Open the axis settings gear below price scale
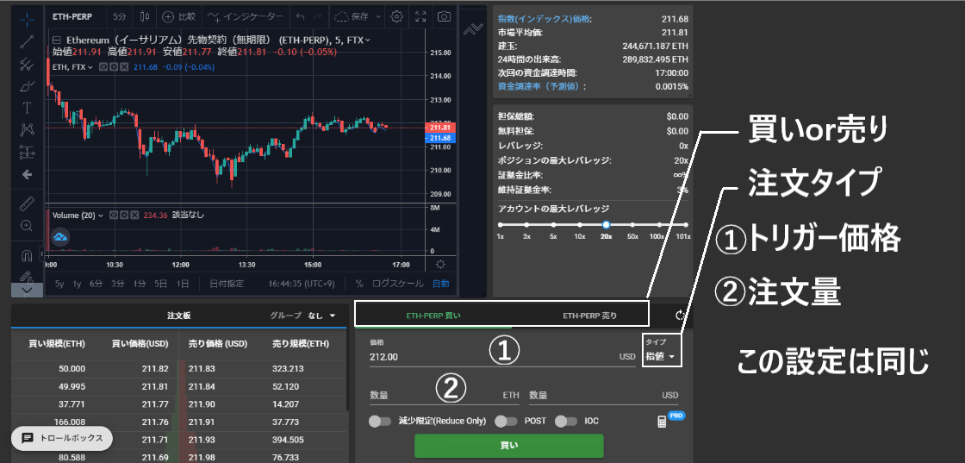Viewport: 965px width, 463px height. pyautogui.click(x=440, y=265)
